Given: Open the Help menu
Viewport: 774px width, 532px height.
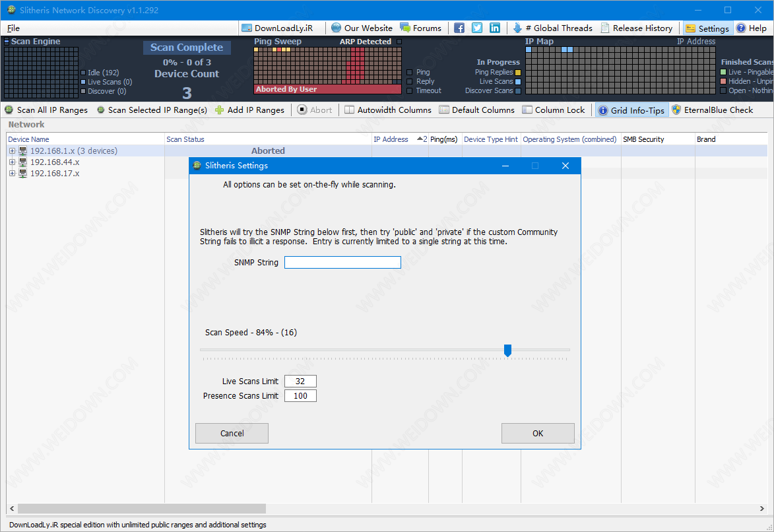Looking at the screenshot, I should tap(752, 28).
